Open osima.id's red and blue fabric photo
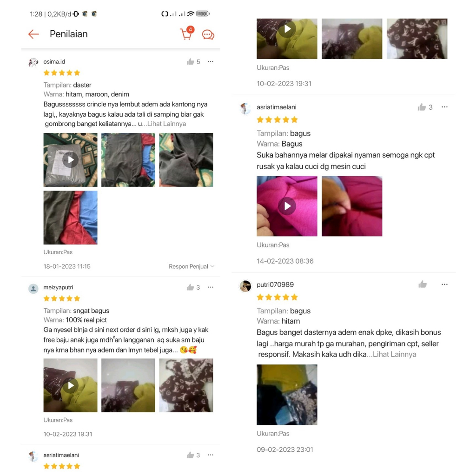476x476 pixels. tap(71, 218)
